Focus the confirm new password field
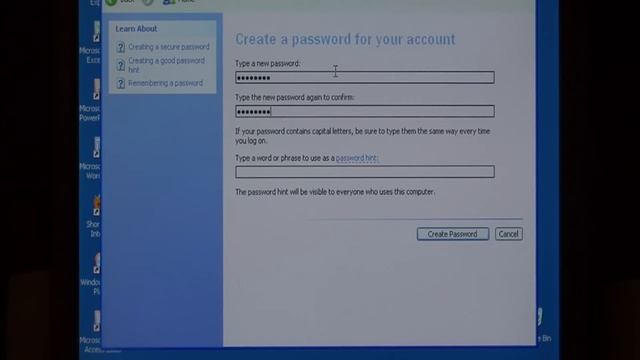Viewport: 640px width, 360px height. click(x=365, y=111)
